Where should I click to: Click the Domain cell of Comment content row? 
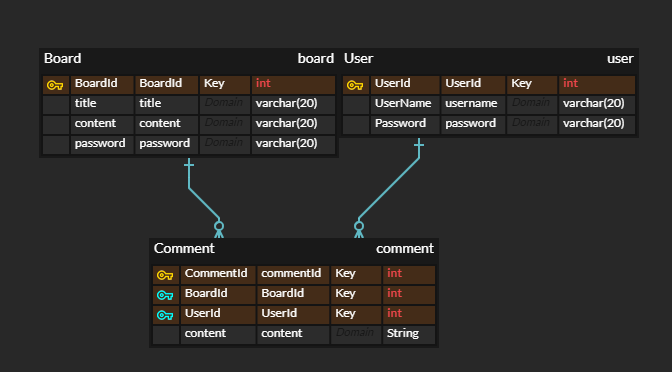point(355,334)
